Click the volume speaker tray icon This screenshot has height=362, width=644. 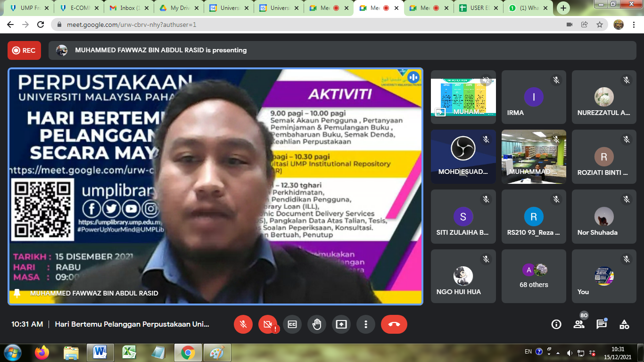[570, 353]
